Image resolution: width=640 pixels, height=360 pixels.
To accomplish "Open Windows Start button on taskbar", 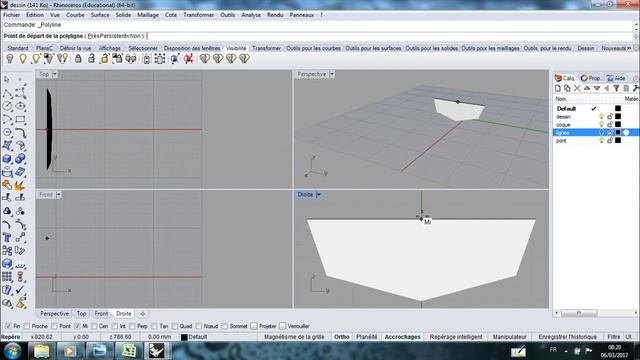I will click(x=13, y=351).
